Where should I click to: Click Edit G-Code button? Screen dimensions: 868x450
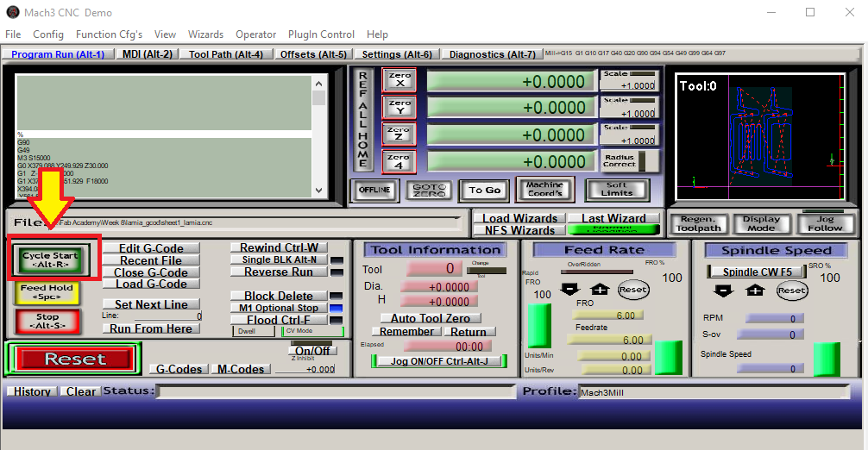pos(151,248)
